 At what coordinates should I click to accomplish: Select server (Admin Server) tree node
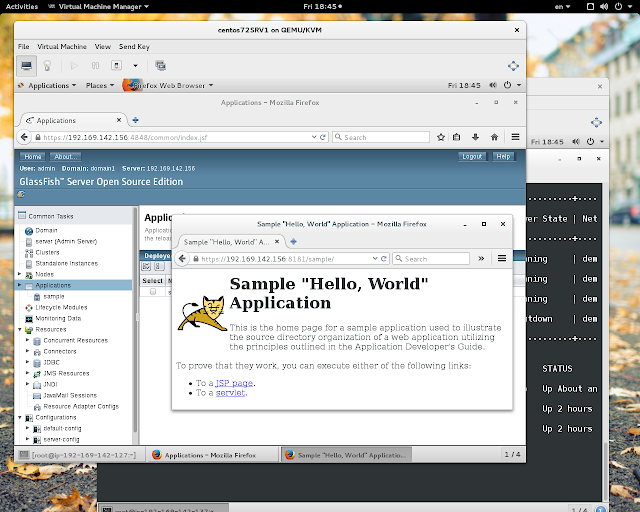click(66, 242)
